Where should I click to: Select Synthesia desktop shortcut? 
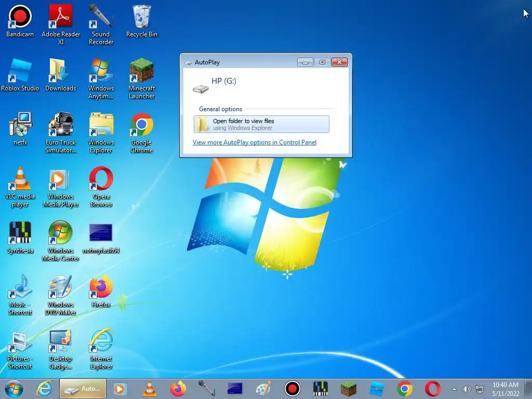click(x=20, y=237)
